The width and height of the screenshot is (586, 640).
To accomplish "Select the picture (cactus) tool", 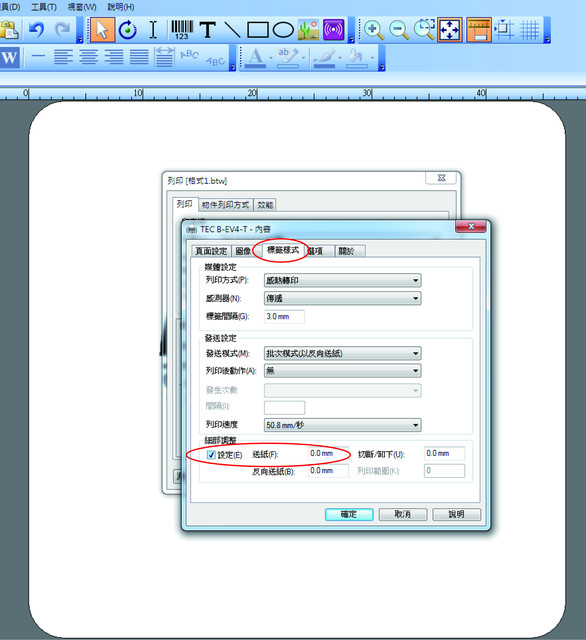I will (x=309, y=30).
